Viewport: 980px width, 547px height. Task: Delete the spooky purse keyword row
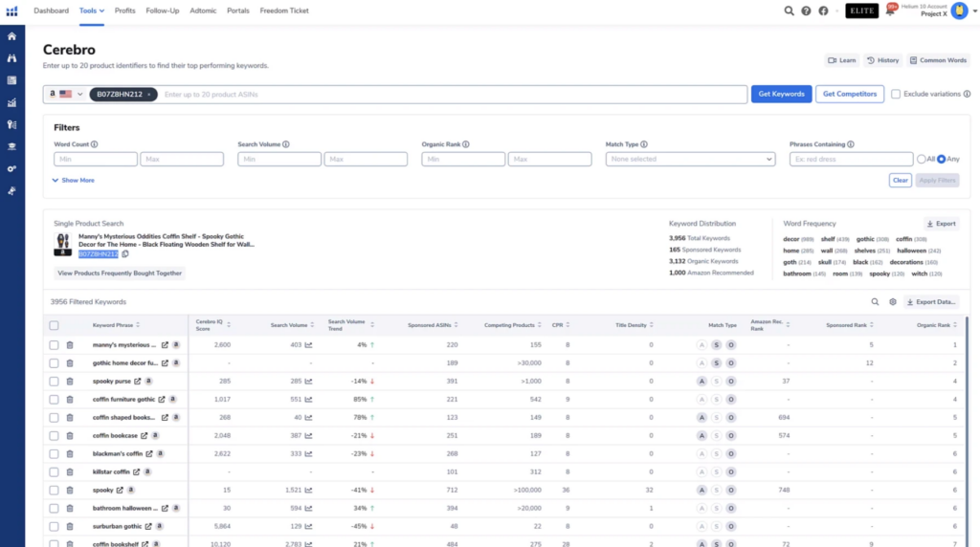(x=70, y=381)
